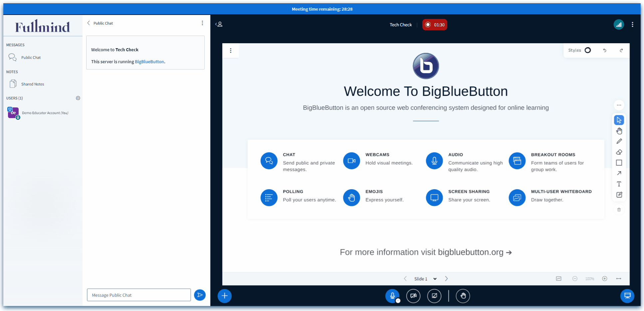Fit slide to width
This screenshot has height=311, width=644.
point(619,279)
